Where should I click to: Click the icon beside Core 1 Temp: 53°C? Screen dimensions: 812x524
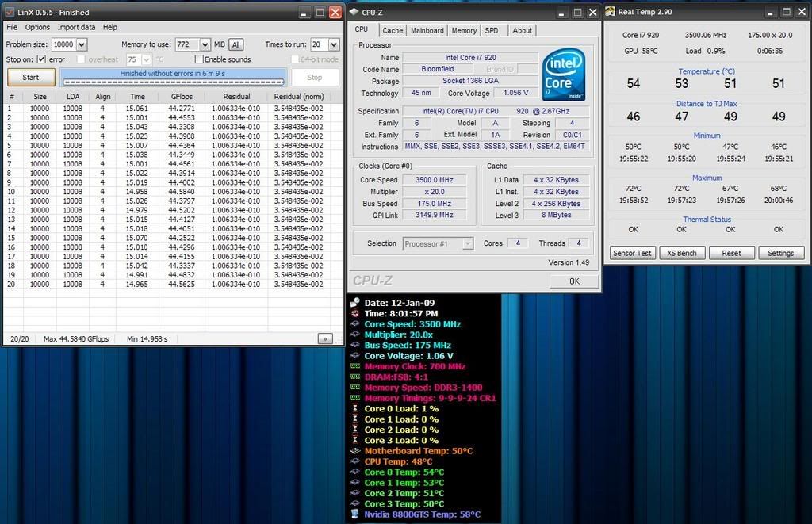(354, 482)
